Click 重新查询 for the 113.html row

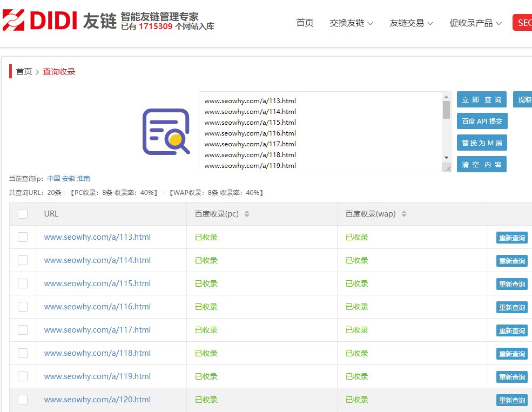(x=511, y=237)
